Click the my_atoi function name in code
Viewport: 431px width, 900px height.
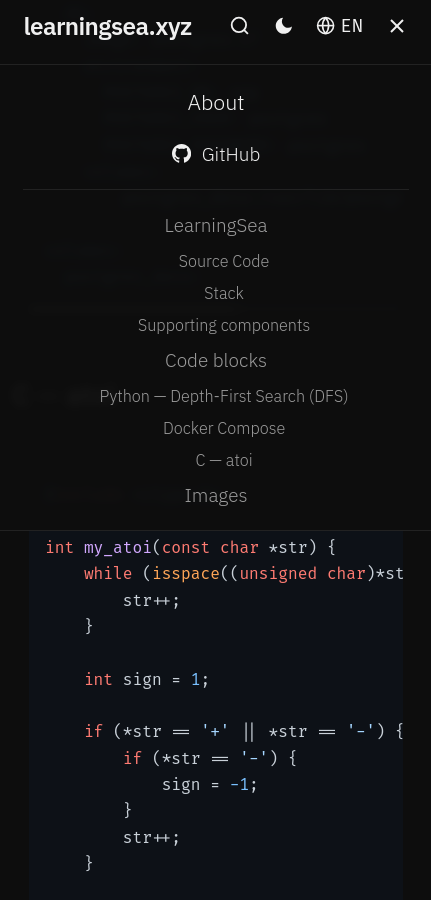coord(118,548)
